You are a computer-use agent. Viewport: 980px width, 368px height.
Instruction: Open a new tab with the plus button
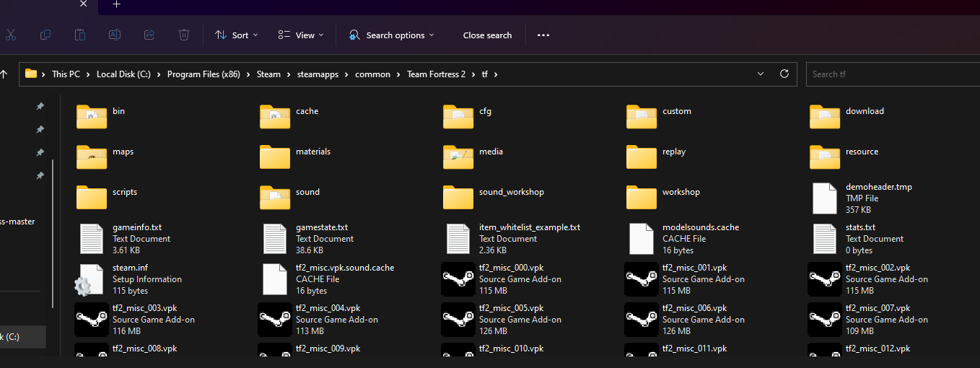click(116, 4)
